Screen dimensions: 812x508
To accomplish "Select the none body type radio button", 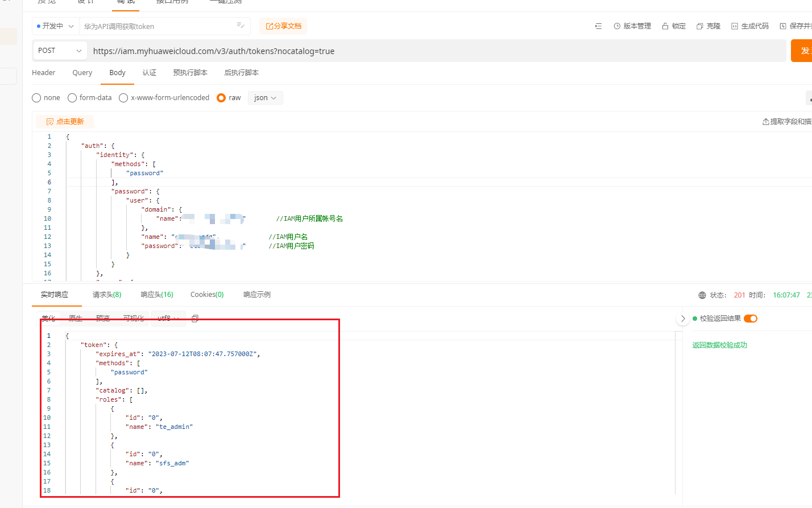I will point(36,98).
